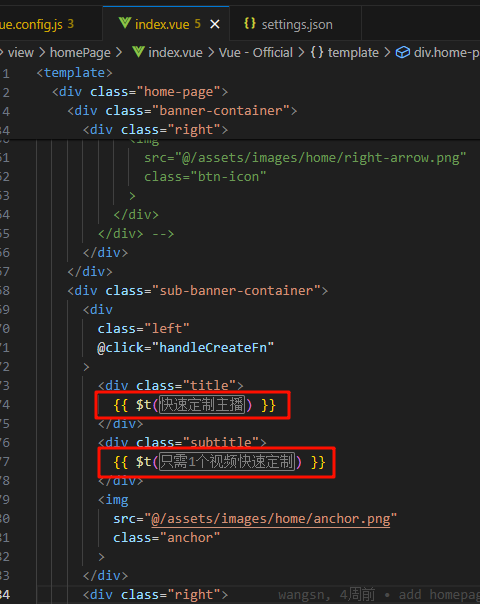The height and width of the screenshot is (604, 480).
Task: Click the inlined text 快速定制主播
Action: click(x=202, y=404)
